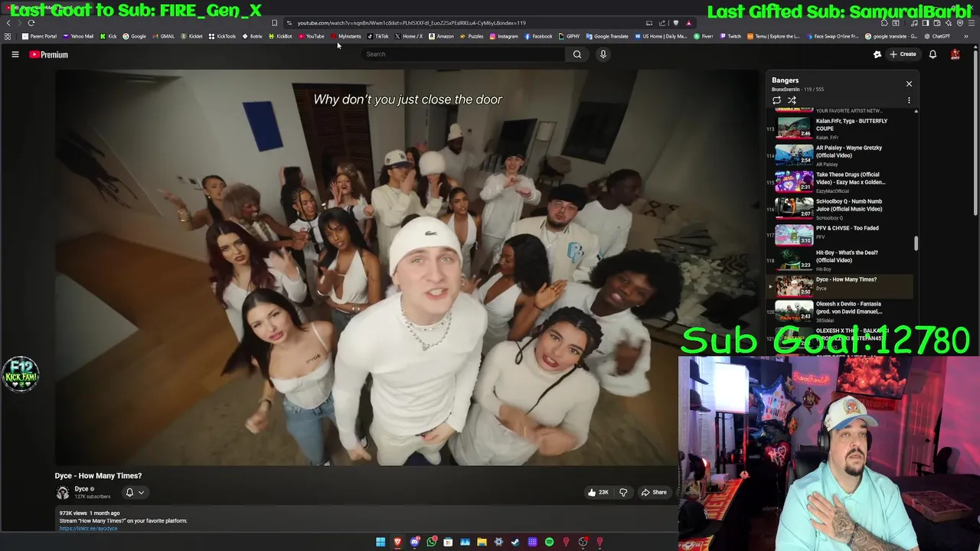Screen dimensions: 980x551
Task: Click current Dyce How Many Times entry
Action: click(841, 286)
